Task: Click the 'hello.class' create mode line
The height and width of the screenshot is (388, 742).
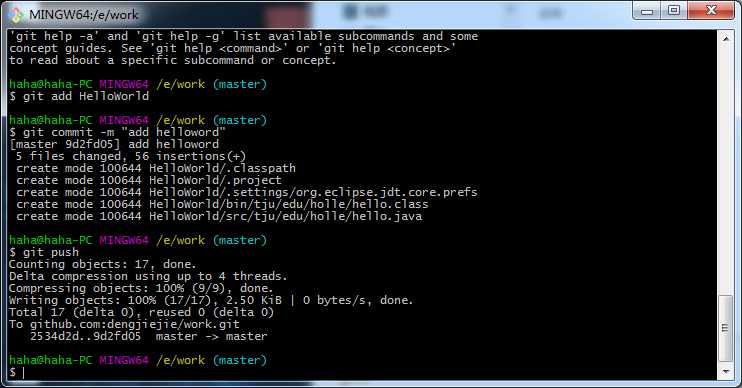Action: pos(222,204)
